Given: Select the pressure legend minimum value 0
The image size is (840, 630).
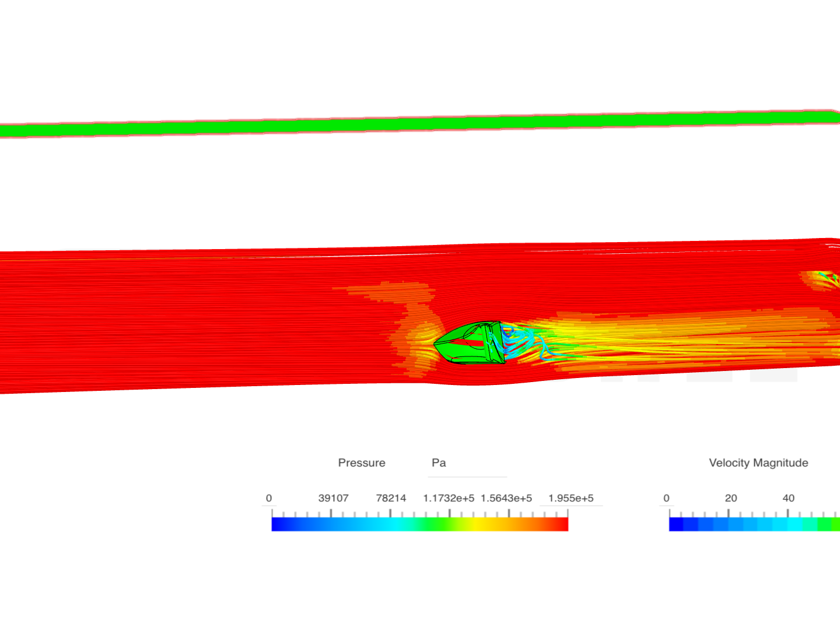Looking at the screenshot, I should point(269,498).
